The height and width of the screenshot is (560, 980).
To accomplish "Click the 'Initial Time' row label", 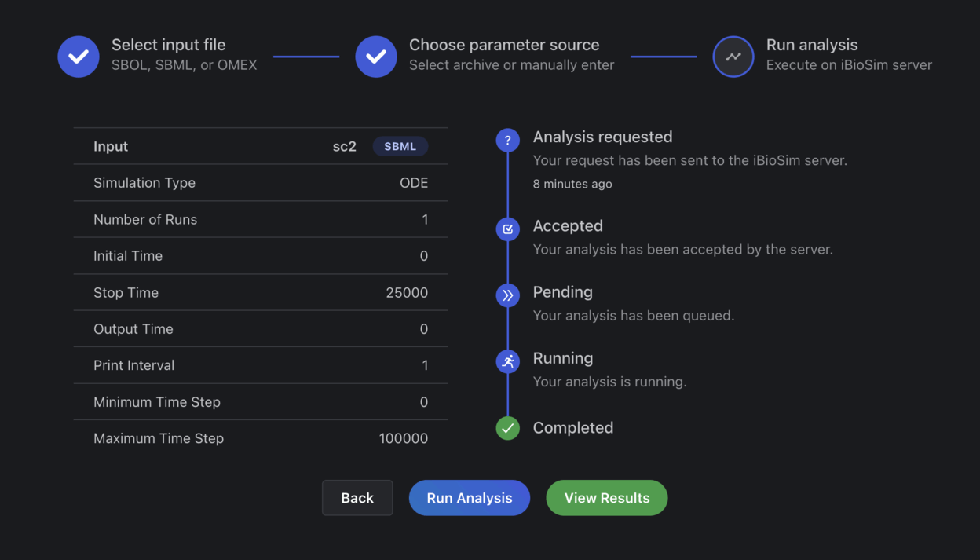I will click(128, 256).
